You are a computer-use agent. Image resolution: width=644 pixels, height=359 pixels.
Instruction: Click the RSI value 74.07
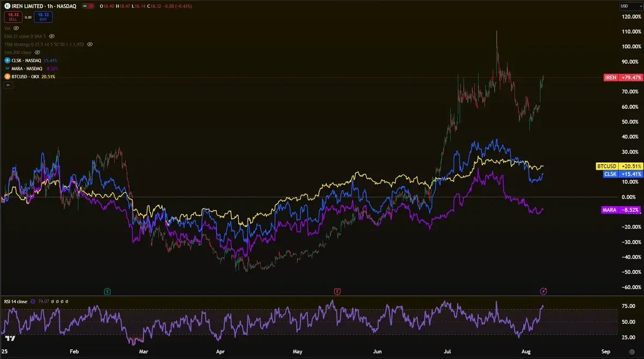tap(43, 302)
